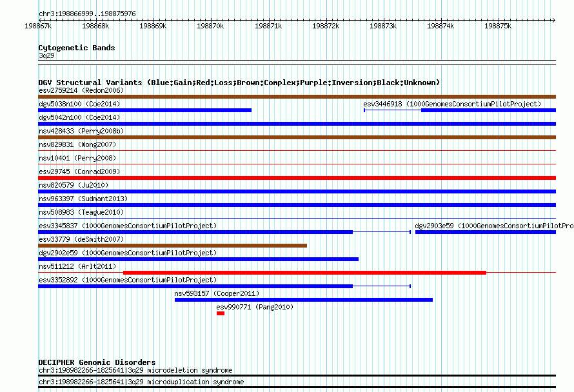The width and height of the screenshot is (574, 392).
Task: Click the Cytogenetic Bands track title
Action: click(x=77, y=48)
